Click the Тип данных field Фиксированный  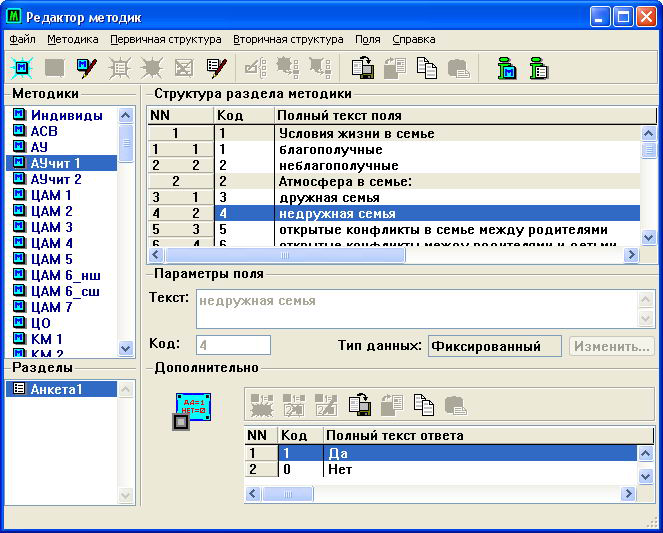click(x=495, y=346)
